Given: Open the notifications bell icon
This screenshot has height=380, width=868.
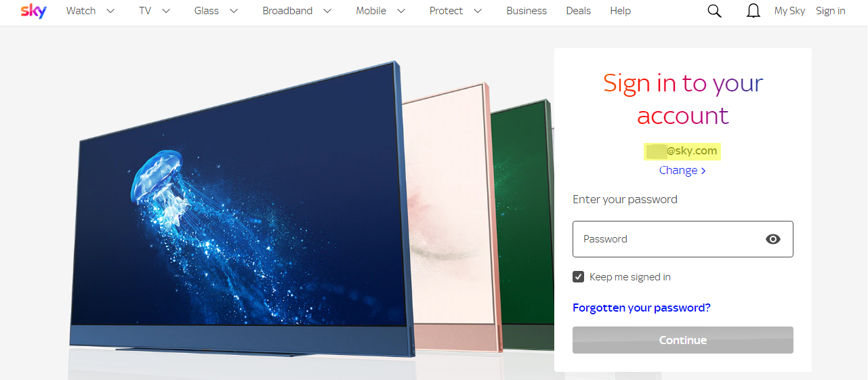Looking at the screenshot, I should 753,11.
